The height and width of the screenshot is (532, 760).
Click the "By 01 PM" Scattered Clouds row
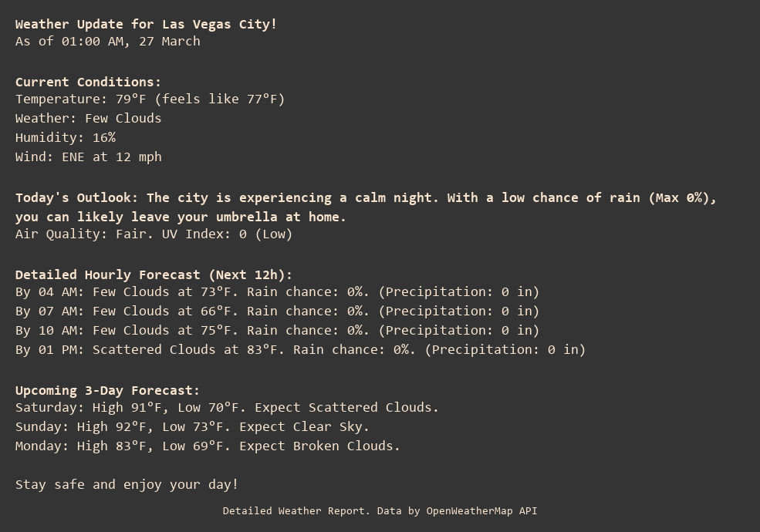coord(300,349)
